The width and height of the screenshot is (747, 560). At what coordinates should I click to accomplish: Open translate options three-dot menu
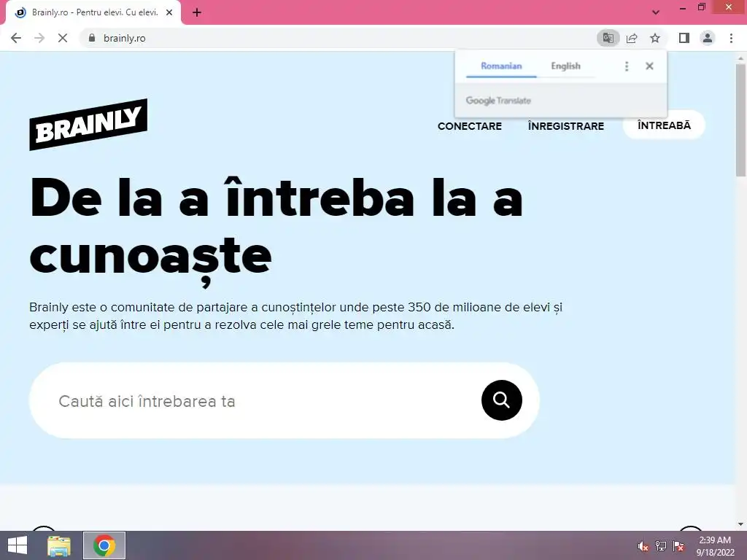pyautogui.click(x=627, y=66)
